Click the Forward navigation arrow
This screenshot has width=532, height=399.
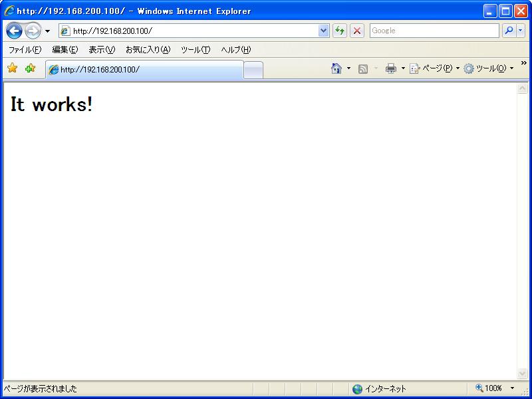[33, 31]
